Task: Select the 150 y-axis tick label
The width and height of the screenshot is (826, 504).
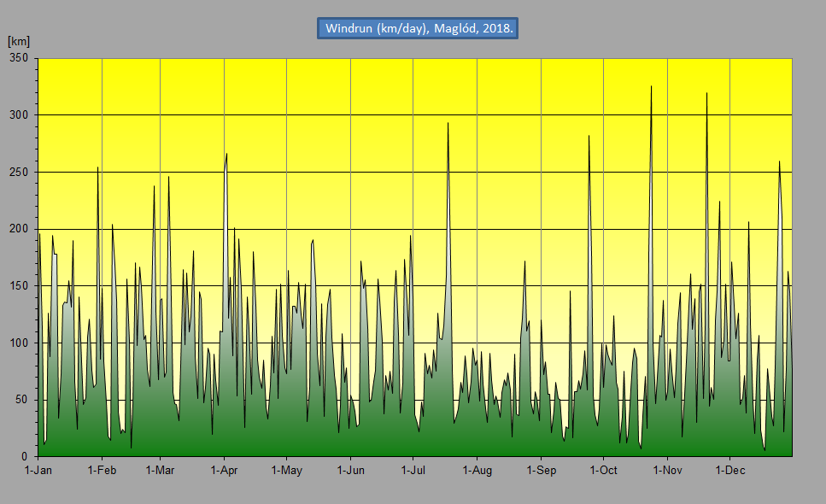Action: (19, 286)
